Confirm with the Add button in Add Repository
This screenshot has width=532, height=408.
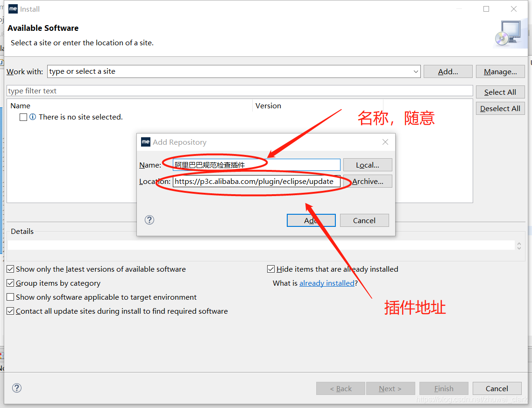pos(311,220)
